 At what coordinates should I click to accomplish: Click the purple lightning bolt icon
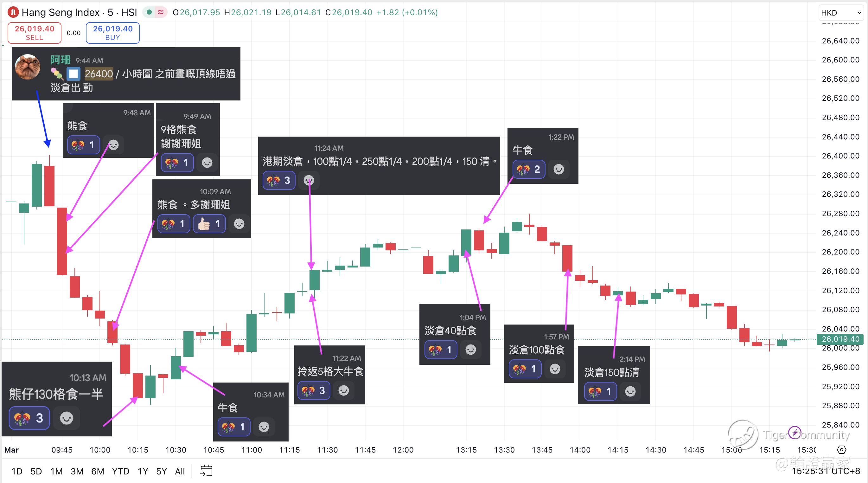pos(795,432)
